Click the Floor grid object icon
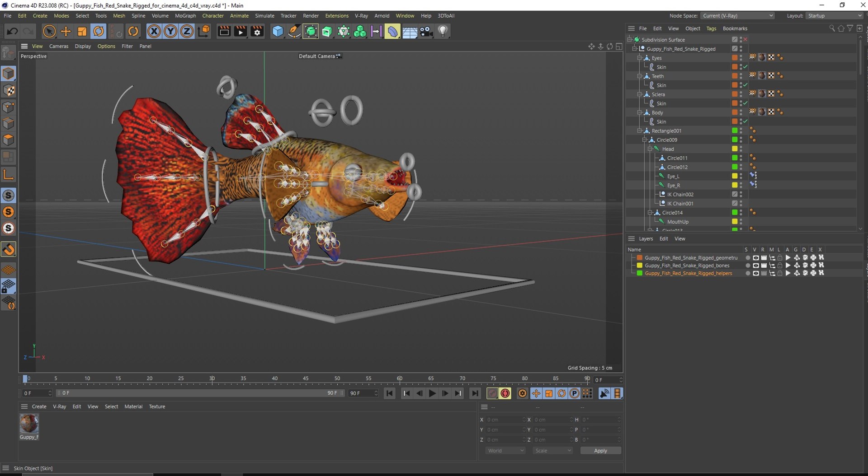The width and height of the screenshot is (868, 476). pyautogui.click(x=410, y=31)
